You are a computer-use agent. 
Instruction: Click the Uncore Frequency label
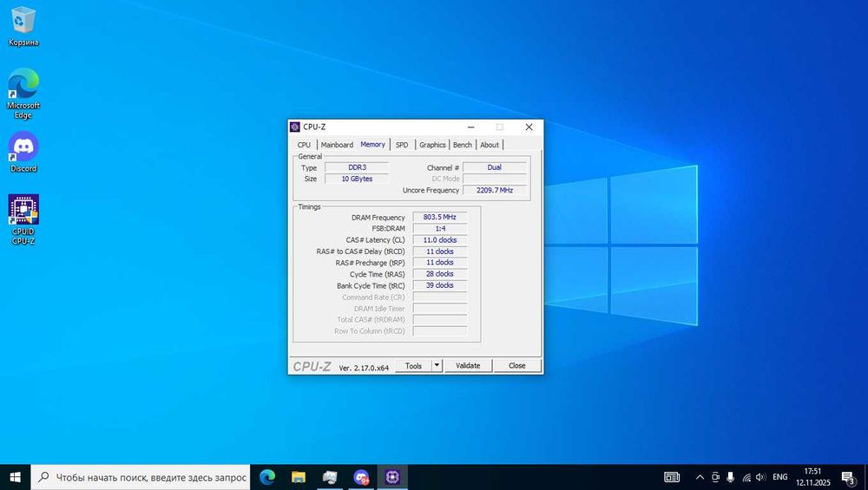(x=431, y=190)
